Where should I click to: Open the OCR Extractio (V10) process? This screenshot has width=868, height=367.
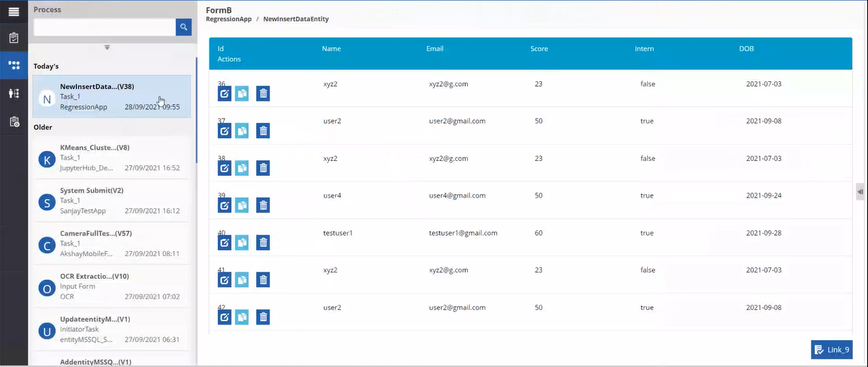[x=111, y=287]
